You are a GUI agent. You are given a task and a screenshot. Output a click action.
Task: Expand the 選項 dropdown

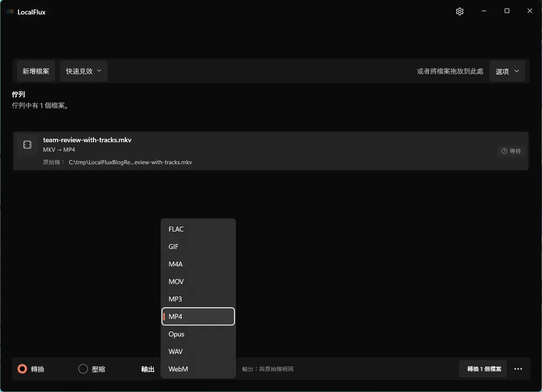coord(507,71)
